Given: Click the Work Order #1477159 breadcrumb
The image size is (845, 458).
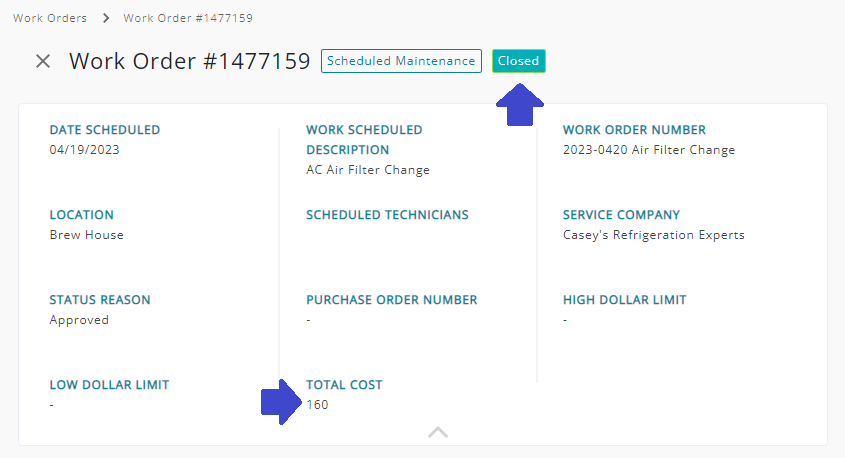Looking at the screenshot, I should coord(188,18).
